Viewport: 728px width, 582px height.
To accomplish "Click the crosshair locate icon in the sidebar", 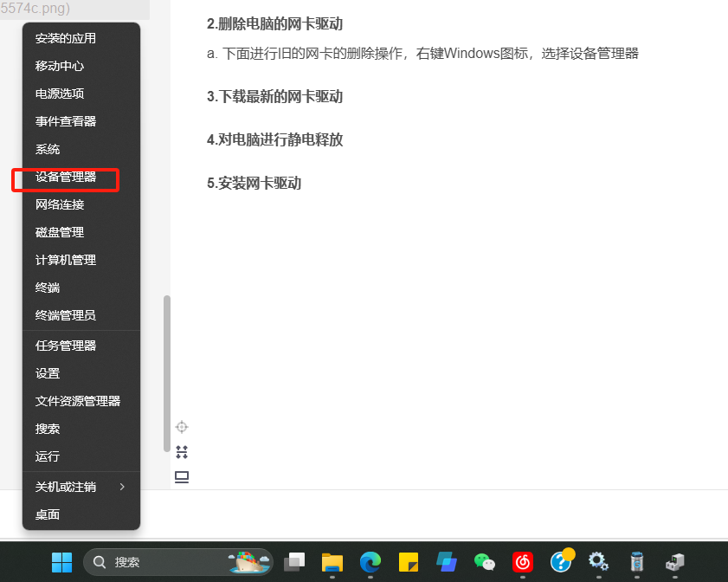I will (182, 427).
